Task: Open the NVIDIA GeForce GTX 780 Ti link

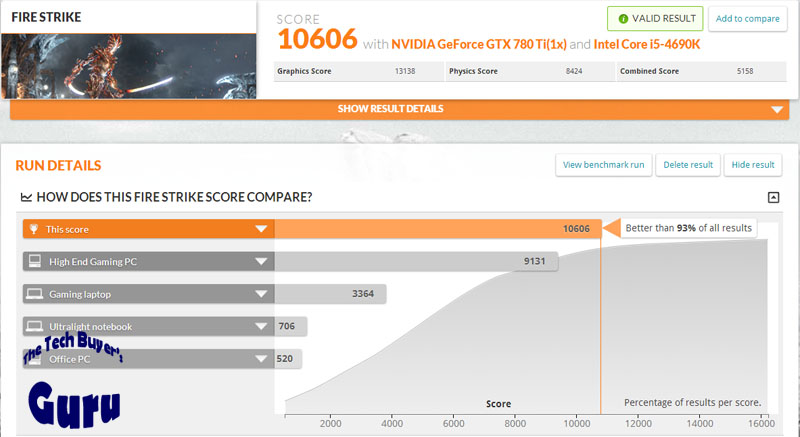Action: pyautogui.click(x=479, y=44)
